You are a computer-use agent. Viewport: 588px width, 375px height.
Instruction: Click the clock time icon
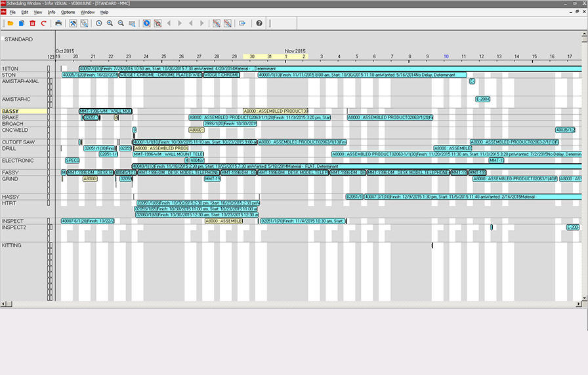[98, 23]
